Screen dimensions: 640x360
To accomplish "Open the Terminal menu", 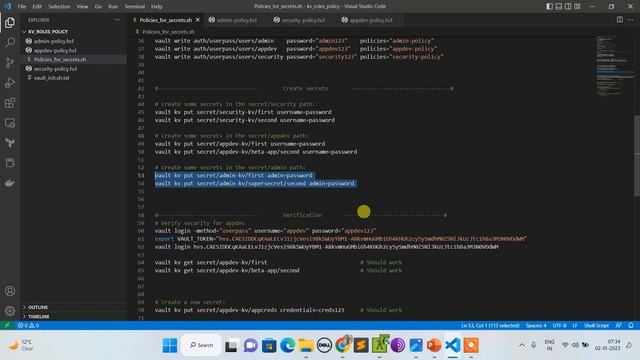I will tap(135, 7).
